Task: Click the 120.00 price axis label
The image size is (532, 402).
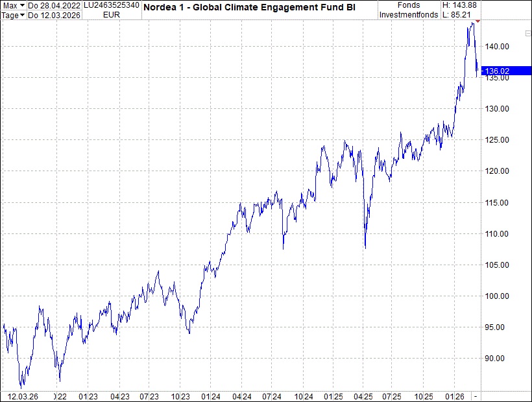Action: pos(497,171)
